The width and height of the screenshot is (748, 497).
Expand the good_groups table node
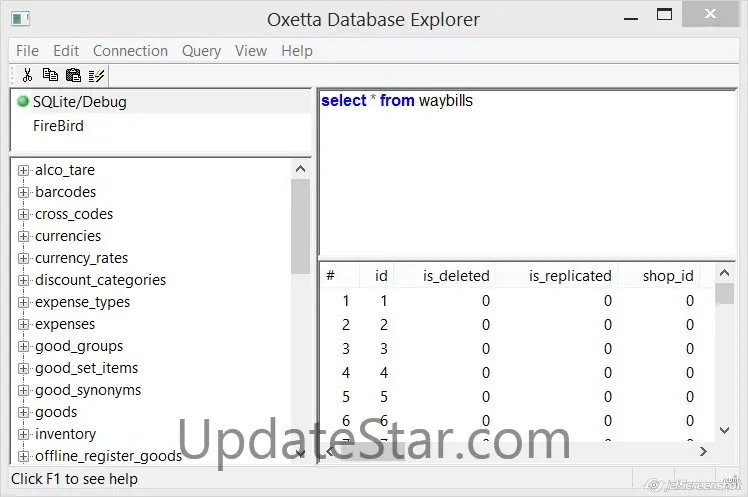(x=23, y=346)
